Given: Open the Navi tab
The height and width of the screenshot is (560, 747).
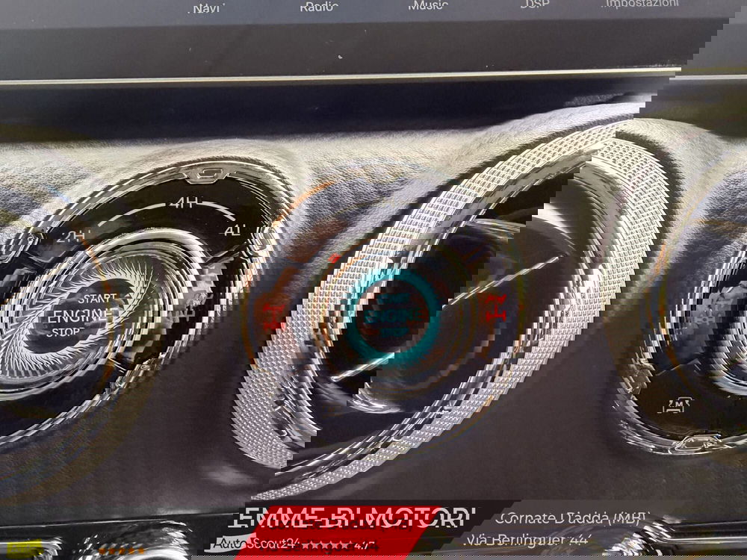Looking at the screenshot, I should [205, 7].
